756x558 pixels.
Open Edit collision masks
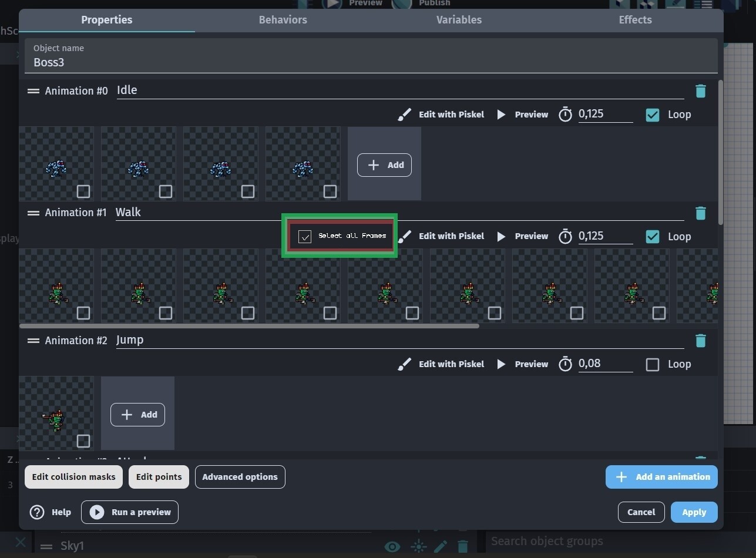tap(73, 477)
